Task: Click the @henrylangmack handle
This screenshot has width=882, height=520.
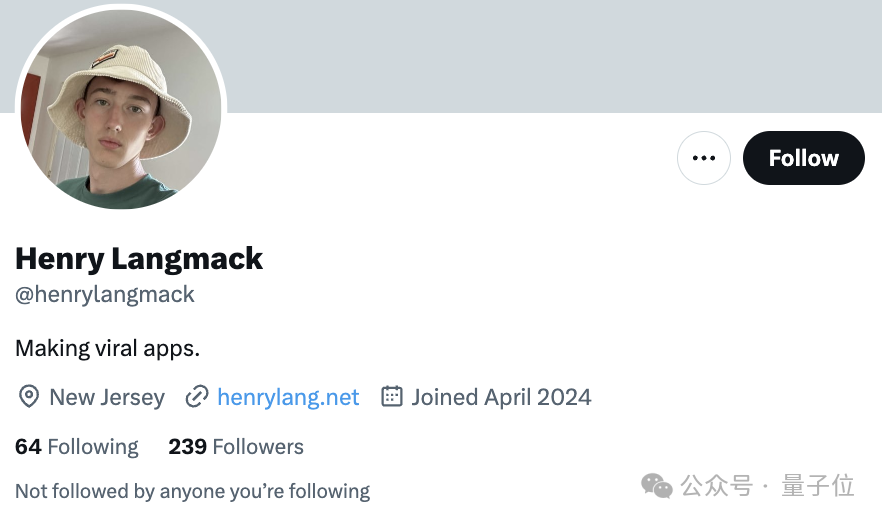Action: (x=105, y=294)
